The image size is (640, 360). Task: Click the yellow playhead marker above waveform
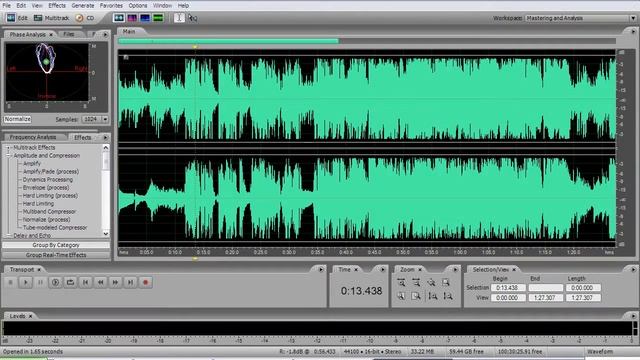(195, 47)
